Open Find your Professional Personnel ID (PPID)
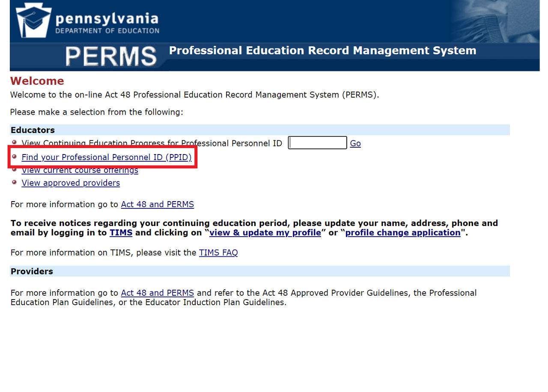Viewport: 548px width, 392px height. click(106, 157)
